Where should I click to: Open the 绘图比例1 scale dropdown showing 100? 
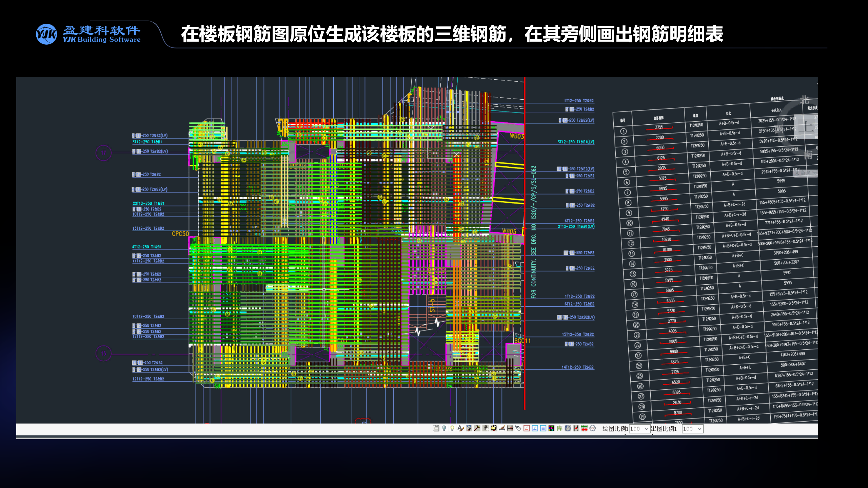[640, 429]
